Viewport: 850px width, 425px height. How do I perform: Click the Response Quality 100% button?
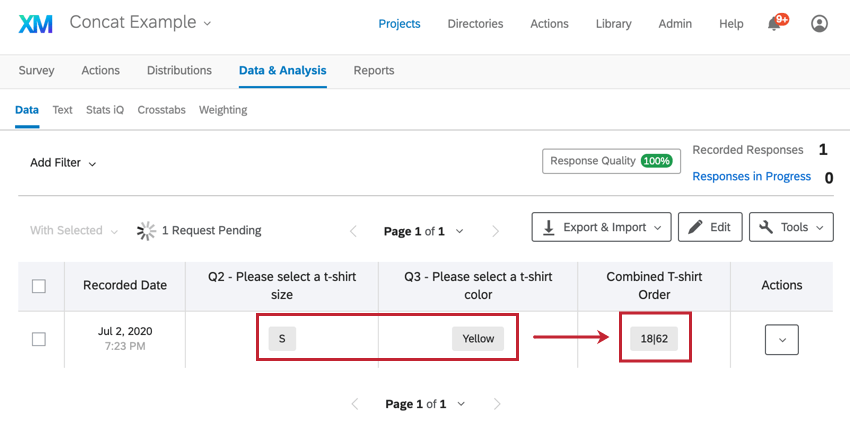coord(611,161)
